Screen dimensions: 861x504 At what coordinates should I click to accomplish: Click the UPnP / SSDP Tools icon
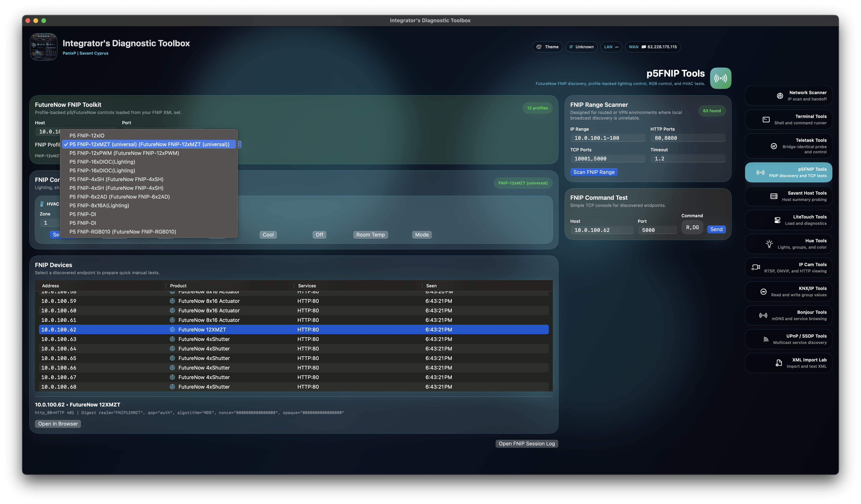pos(766,339)
